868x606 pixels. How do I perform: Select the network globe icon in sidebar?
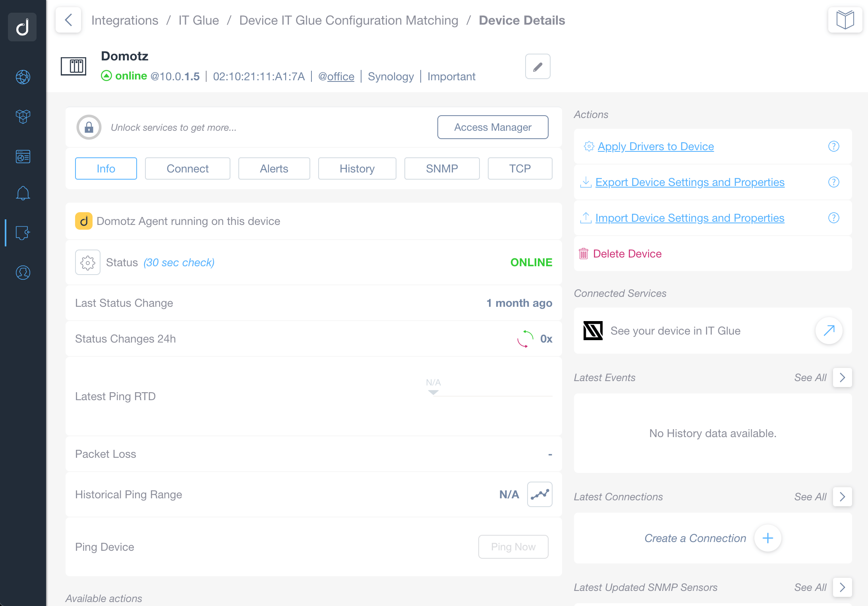tap(23, 77)
